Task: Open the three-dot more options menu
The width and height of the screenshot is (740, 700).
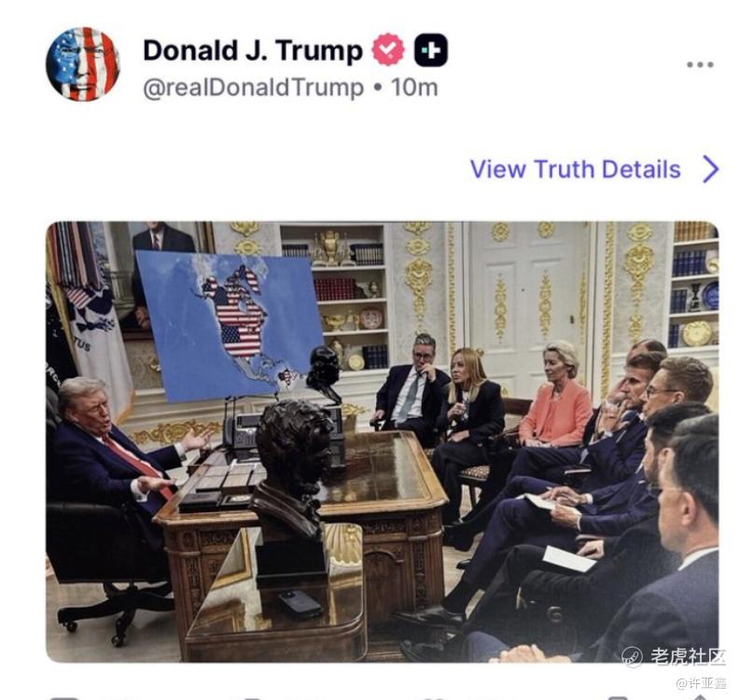Action: tap(700, 64)
